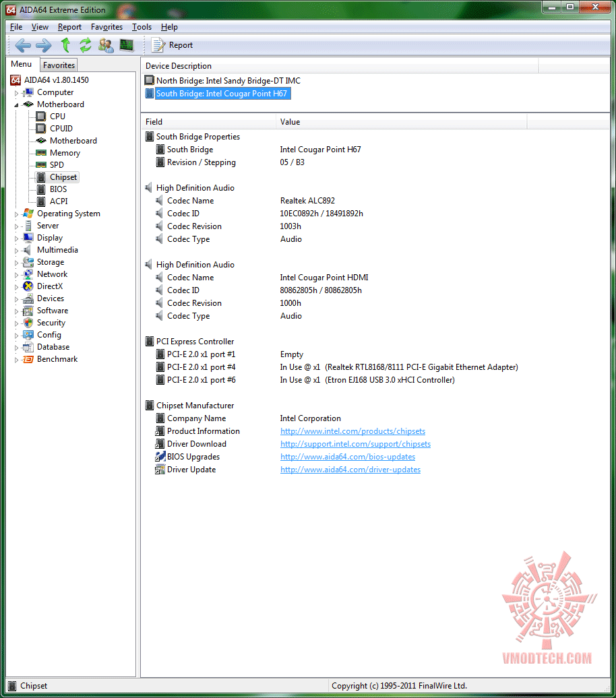Open the Help menu
The width and height of the screenshot is (616, 698).
pyautogui.click(x=169, y=27)
